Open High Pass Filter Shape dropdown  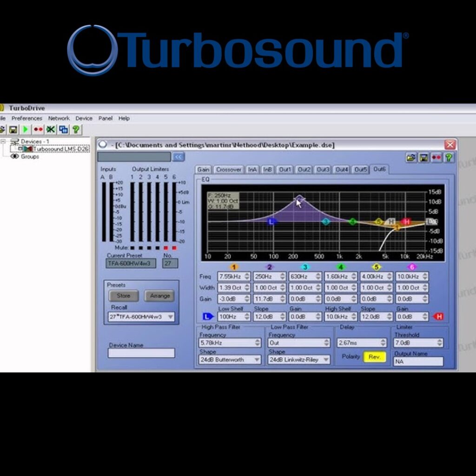[x=257, y=360]
